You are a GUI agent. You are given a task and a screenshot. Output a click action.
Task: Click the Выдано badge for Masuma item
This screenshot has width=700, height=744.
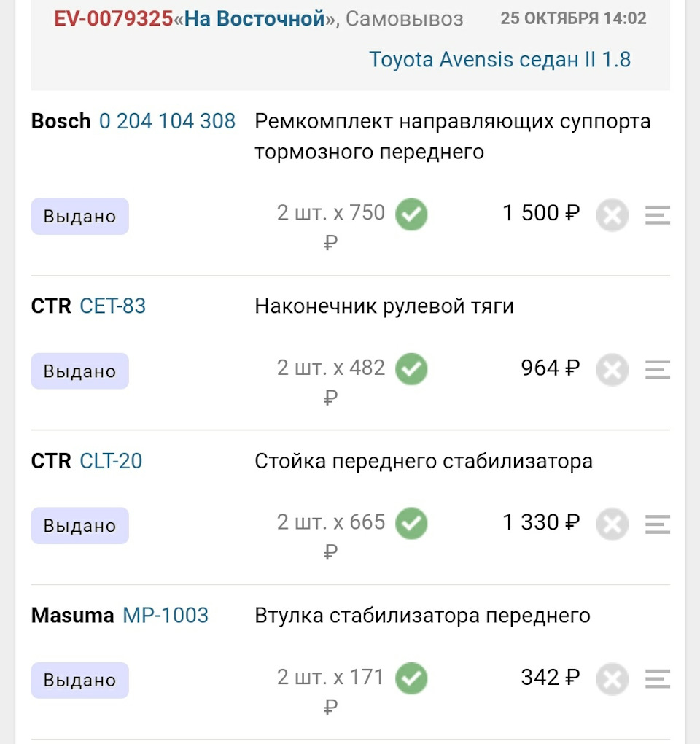click(79, 681)
